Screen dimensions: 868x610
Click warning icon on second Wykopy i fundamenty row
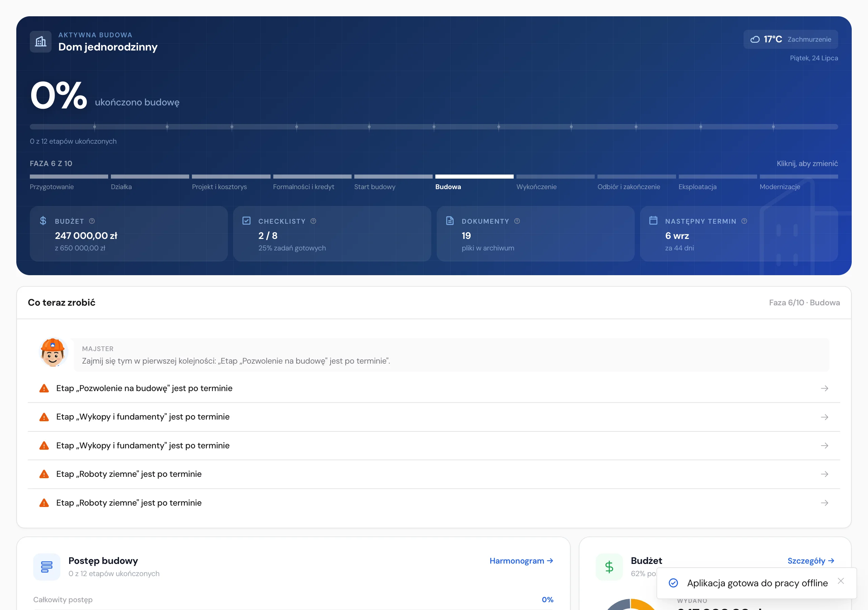44,446
